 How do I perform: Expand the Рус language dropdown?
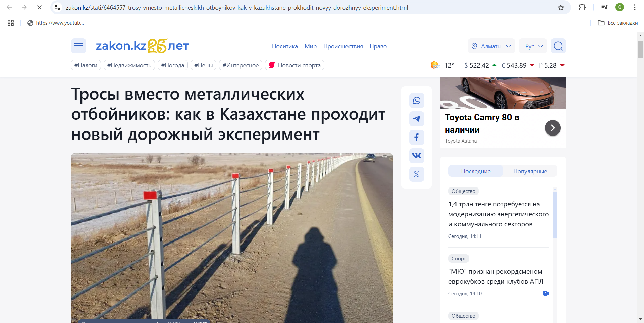(x=533, y=46)
